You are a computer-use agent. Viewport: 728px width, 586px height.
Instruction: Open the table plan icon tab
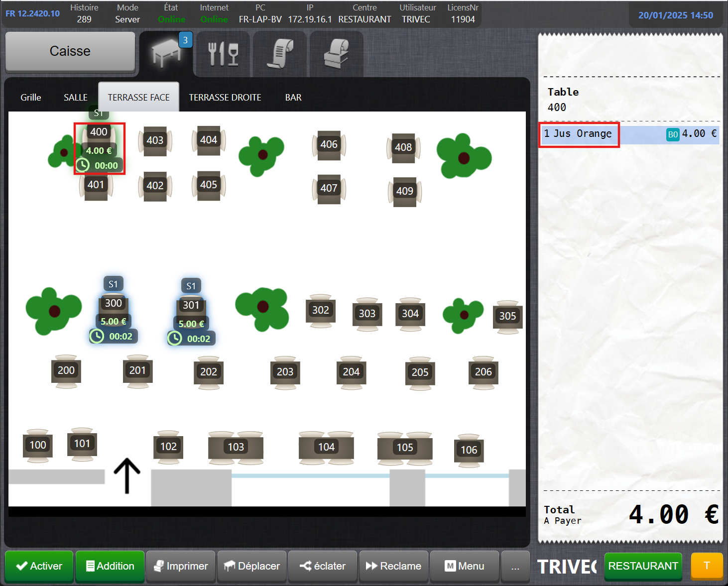167,53
